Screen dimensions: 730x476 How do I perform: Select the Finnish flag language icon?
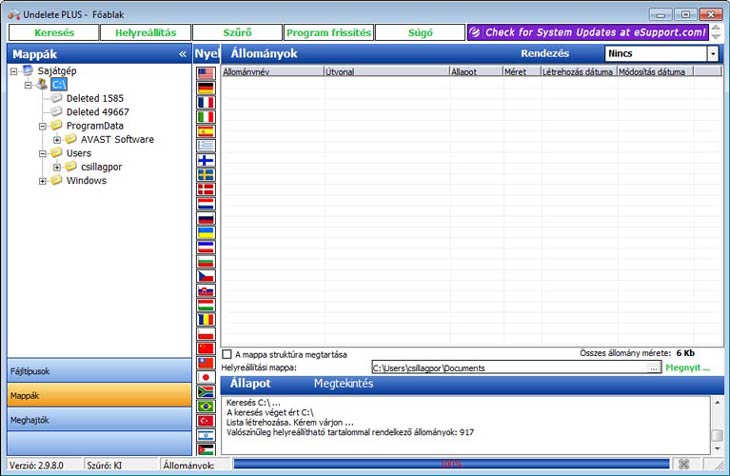[x=205, y=160]
